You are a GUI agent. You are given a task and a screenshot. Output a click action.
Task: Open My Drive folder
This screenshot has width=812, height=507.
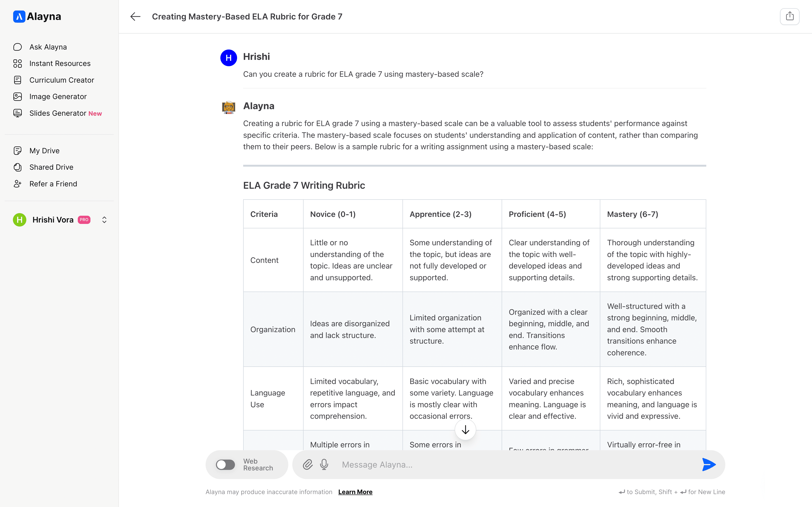[44, 151]
